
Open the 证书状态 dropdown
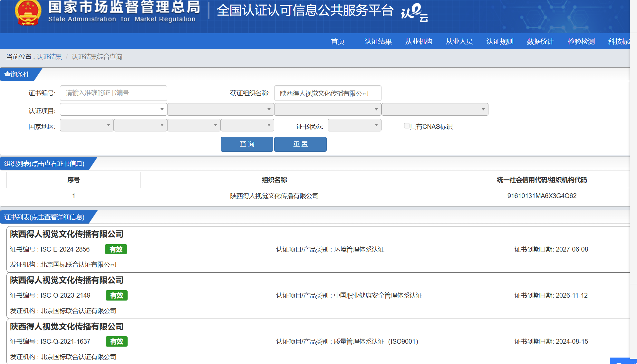coord(354,125)
